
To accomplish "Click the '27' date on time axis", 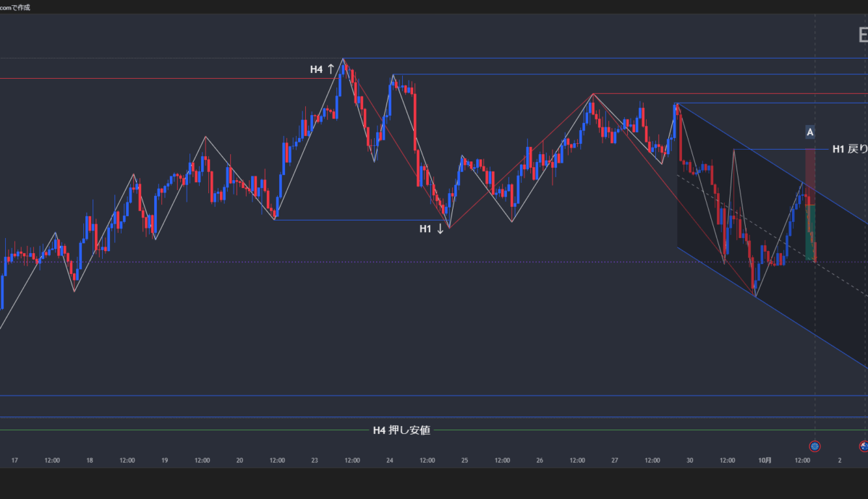I will click(614, 460).
